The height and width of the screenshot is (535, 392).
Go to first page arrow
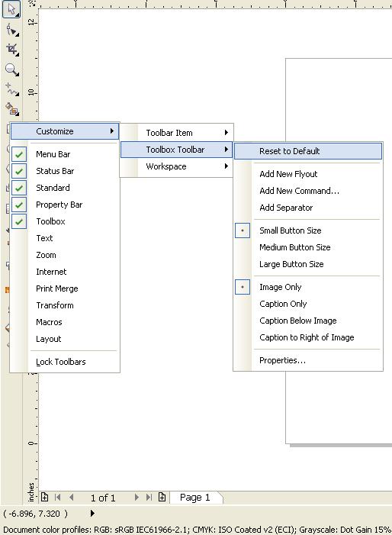coord(58,497)
